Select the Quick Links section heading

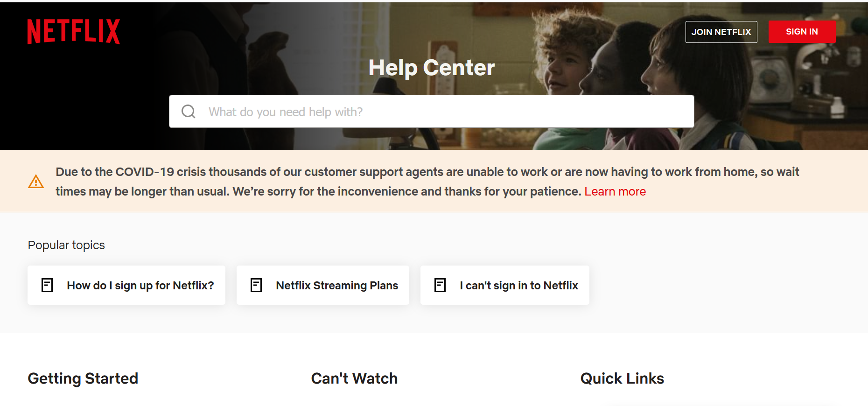click(x=622, y=378)
